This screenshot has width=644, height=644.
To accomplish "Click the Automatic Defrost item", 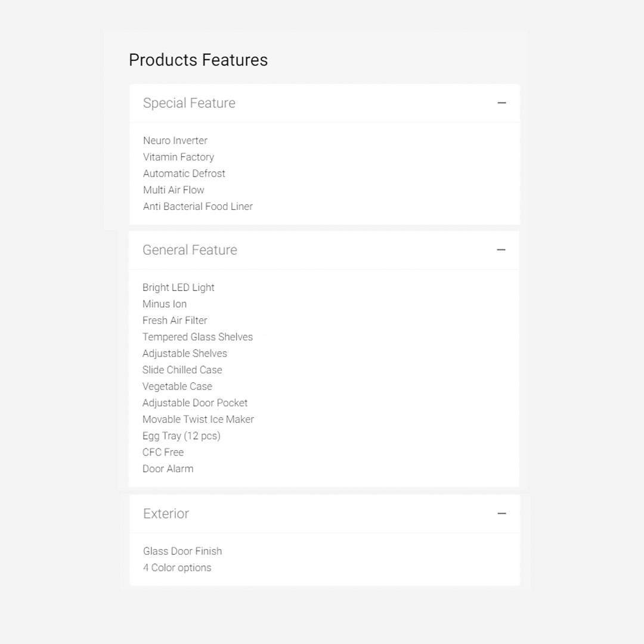I will tap(184, 174).
